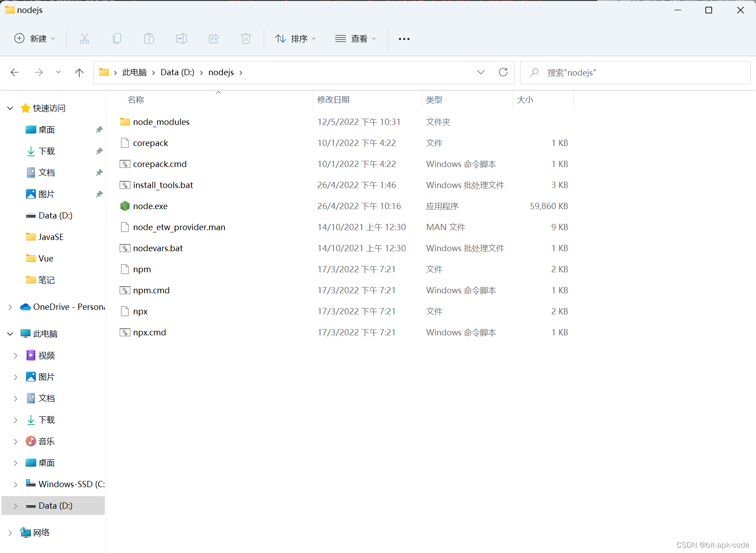Click the 12/5/2022 下午 10:31 date cell

pos(359,122)
